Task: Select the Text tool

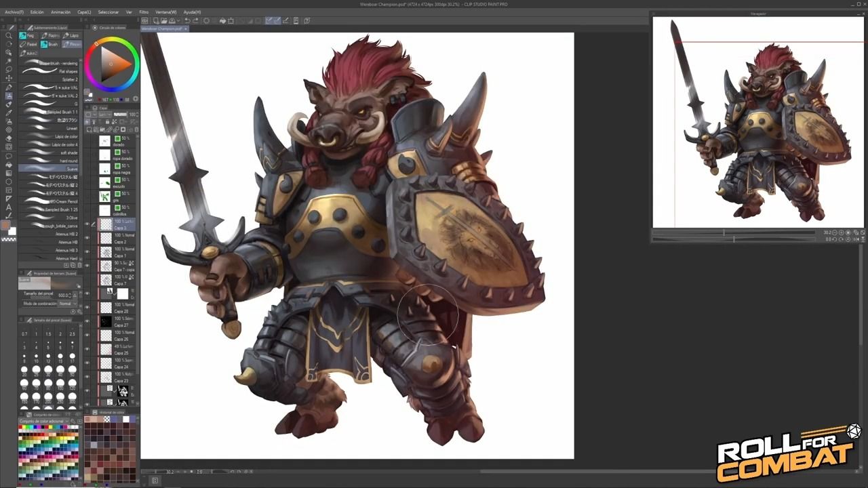Action: point(9,207)
